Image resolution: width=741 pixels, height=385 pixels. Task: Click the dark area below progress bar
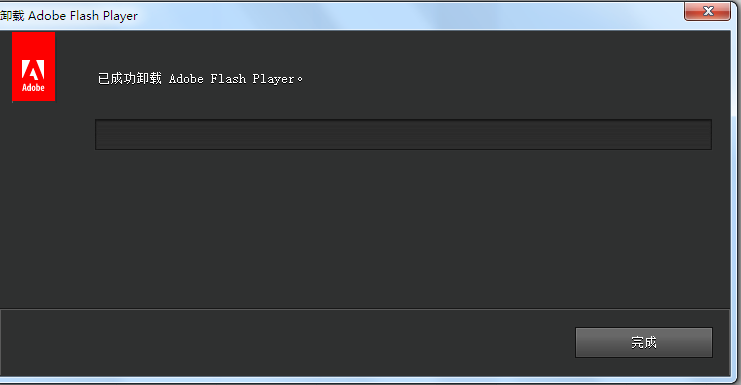pos(404,227)
